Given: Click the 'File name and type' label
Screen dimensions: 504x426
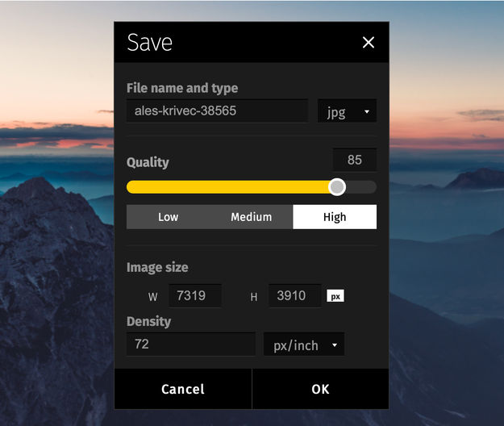Looking at the screenshot, I should pyautogui.click(x=182, y=88).
